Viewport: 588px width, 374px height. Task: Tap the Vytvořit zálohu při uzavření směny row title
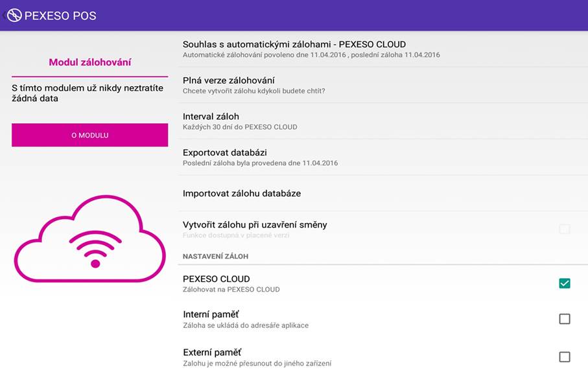[x=255, y=225]
